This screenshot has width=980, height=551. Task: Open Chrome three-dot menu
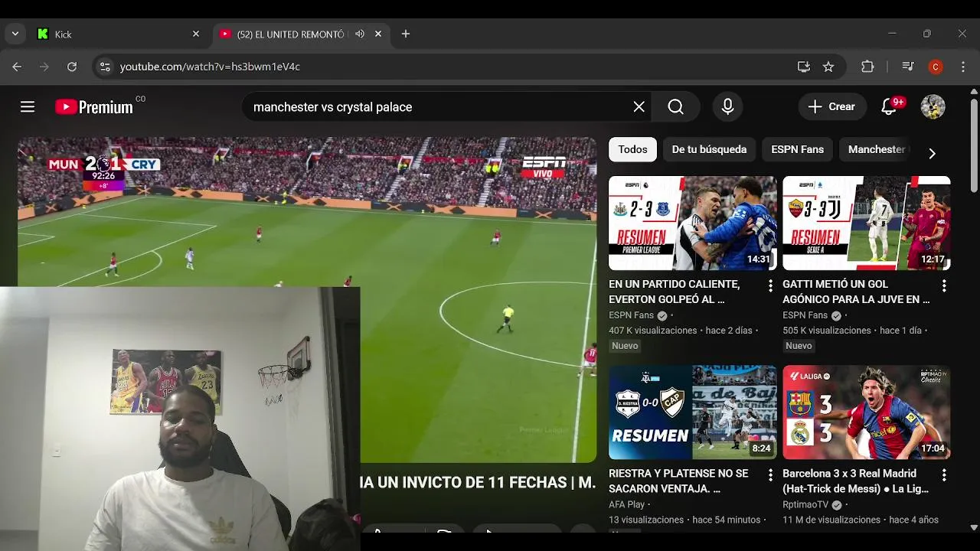point(963,67)
